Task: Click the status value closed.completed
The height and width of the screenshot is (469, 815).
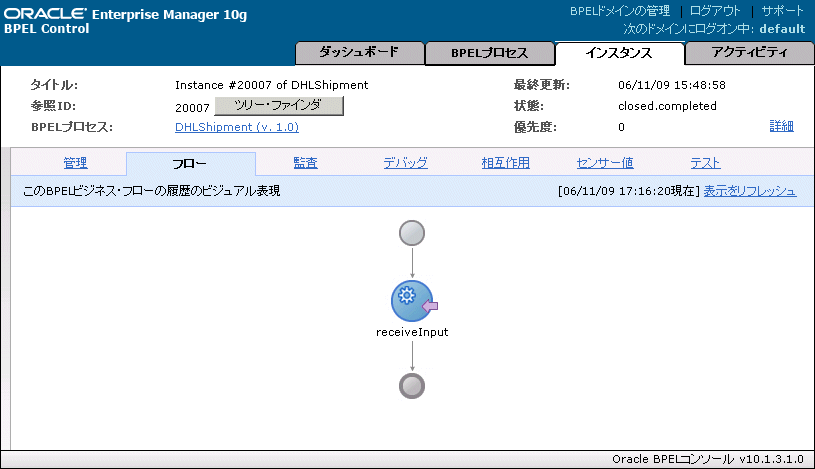Action: [667, 106]
